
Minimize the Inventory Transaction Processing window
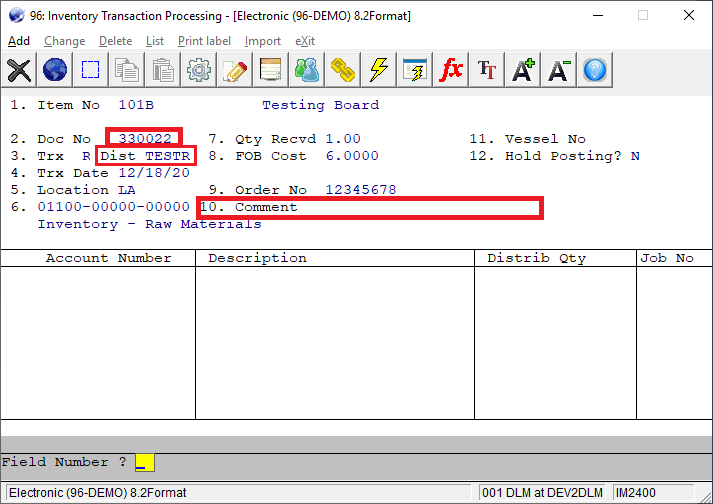pyautogui.click(x=598, y=15)
